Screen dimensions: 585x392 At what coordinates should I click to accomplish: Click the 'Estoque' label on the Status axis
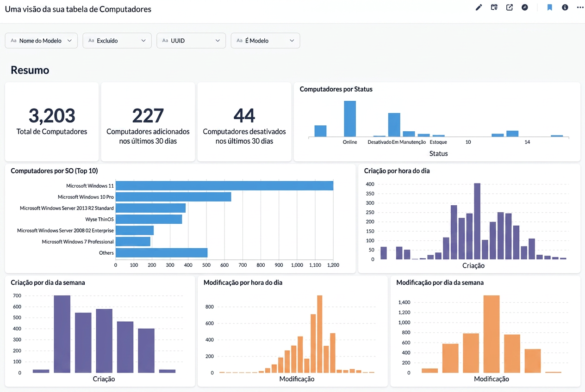click(x=438, y=142)
